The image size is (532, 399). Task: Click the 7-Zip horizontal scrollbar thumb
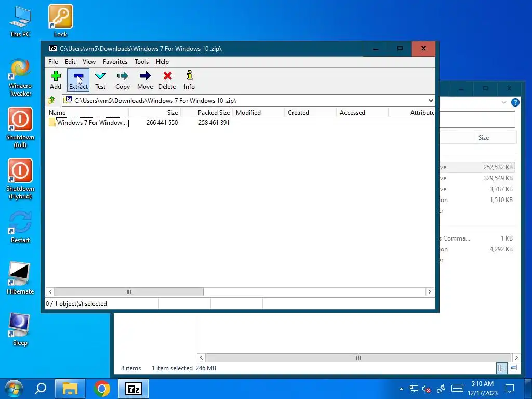[x=129, y=292]
